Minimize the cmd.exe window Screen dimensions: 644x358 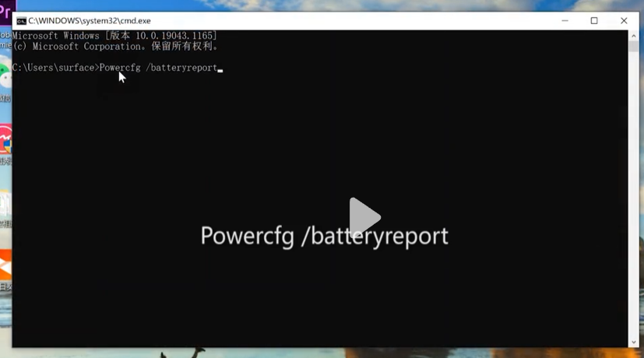565,21
